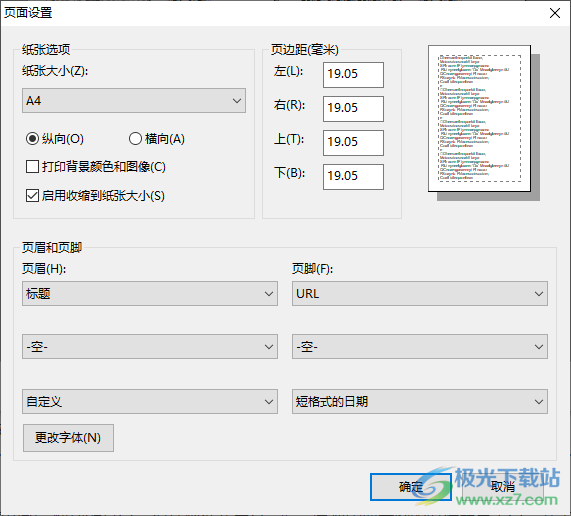This screenshot has width=571, height=516.
Task: Select the portrait 纵向(O) orientation option
Action: (55, 139)
